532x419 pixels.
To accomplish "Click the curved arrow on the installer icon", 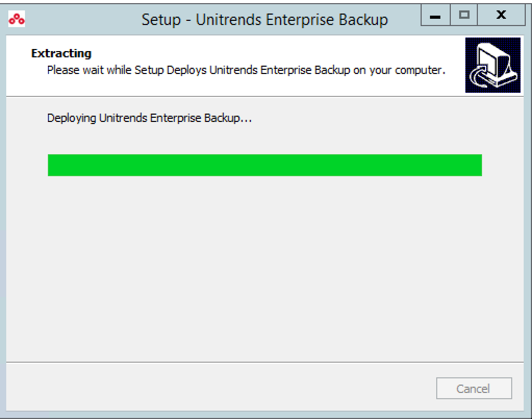I will pos(479,79).
